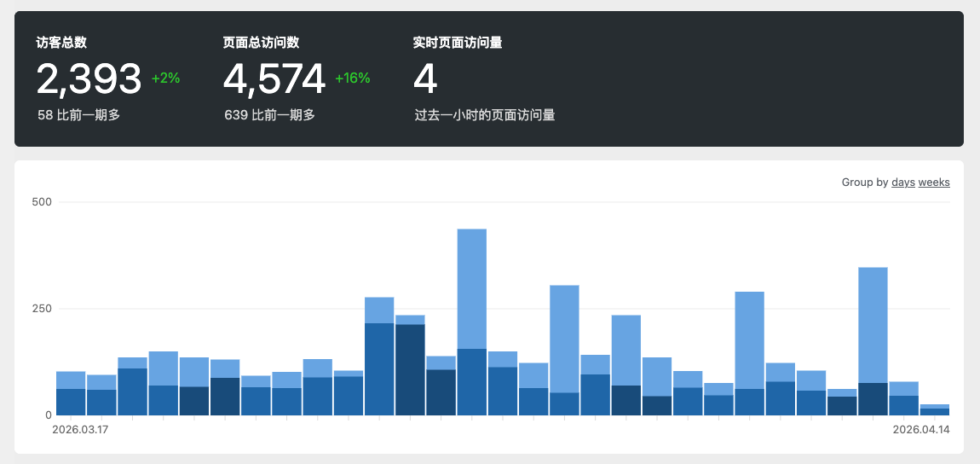
Task: Click the 2026.04.14 end date label
Action: (x=920, y=430)
